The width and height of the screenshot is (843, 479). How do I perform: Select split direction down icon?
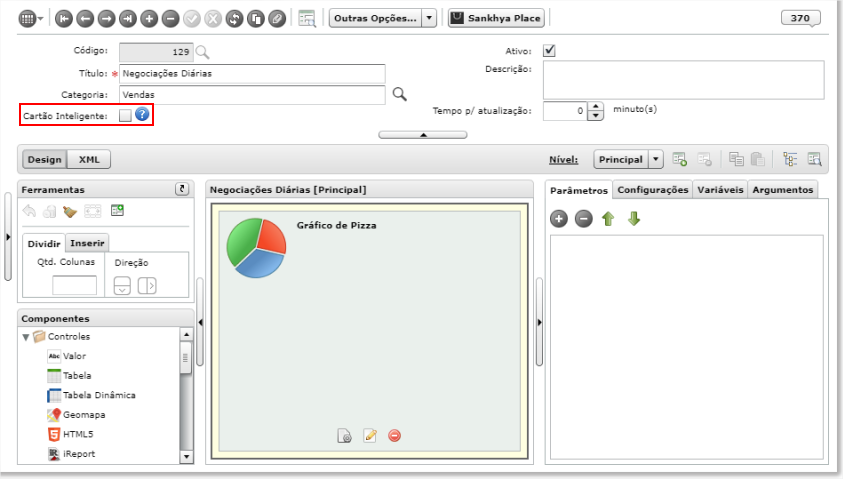point(122,285)
